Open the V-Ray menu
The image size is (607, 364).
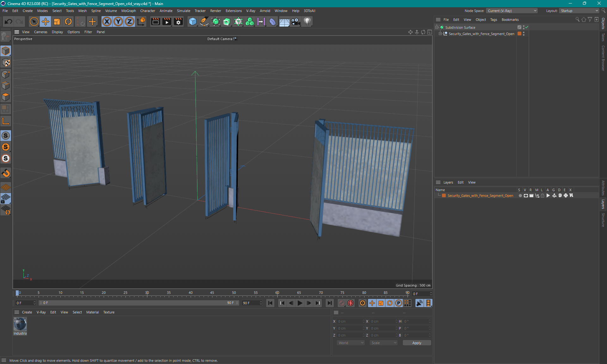coord(251,11)
